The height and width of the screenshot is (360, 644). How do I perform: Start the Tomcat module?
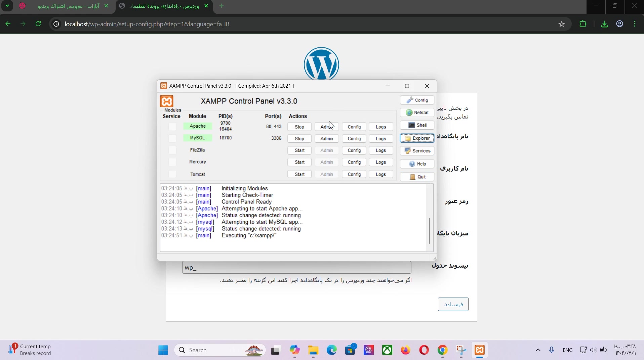click(299, 174)
